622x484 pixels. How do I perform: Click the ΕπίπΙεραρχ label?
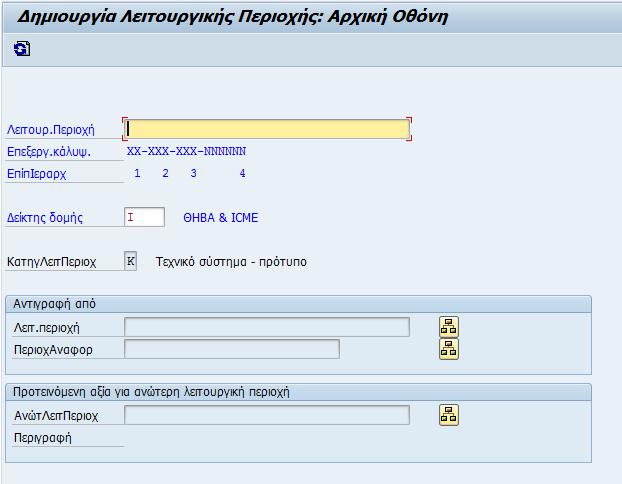click(x=36, y=174)
